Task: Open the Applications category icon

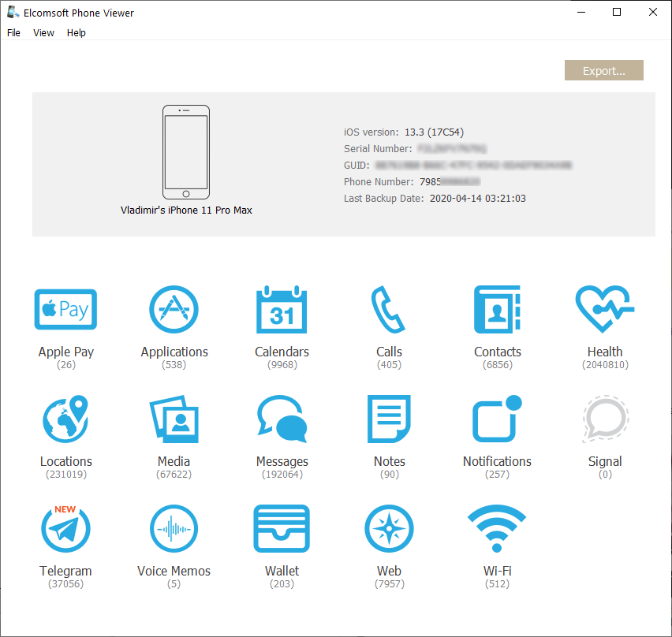Action: [174, 309]
